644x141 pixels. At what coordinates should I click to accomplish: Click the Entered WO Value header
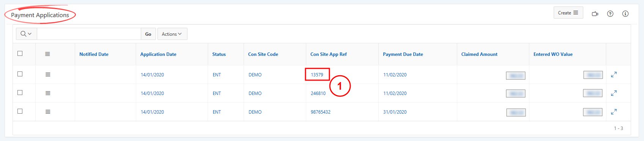[x=553, y=54]
